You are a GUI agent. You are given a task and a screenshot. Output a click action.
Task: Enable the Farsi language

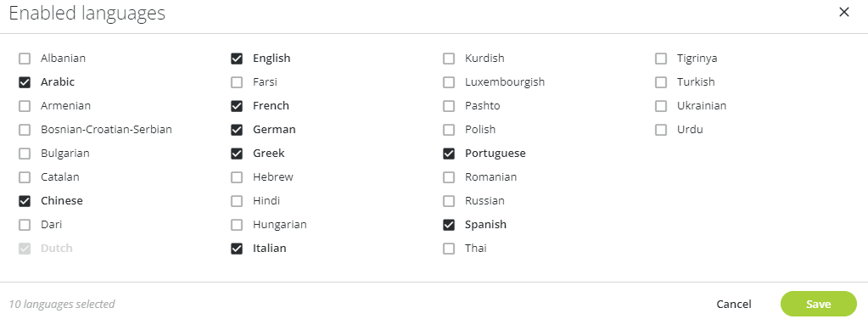[237, 82]
